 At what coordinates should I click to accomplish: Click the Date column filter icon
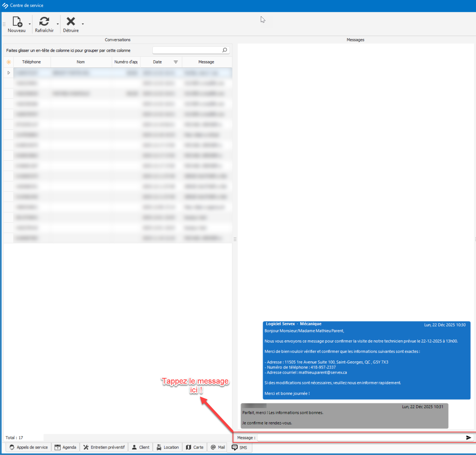point(176,62)
